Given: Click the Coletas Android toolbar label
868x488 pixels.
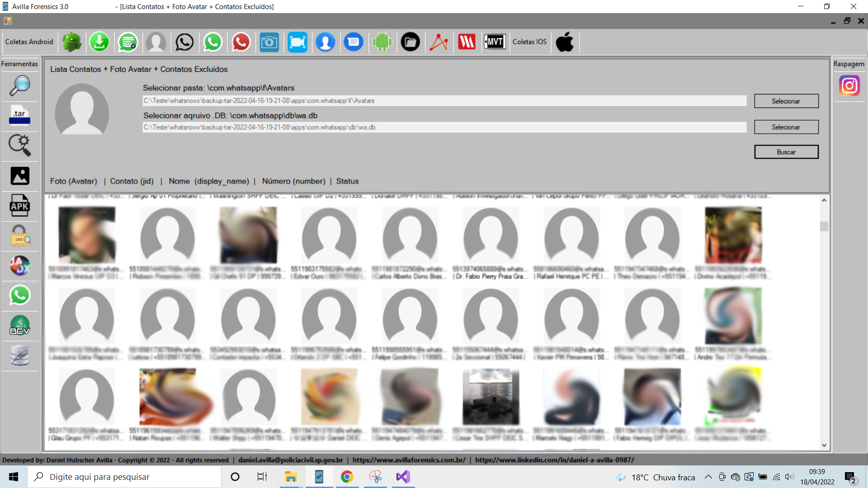Looking at the screenshot, I should click(x=29, y=42).
